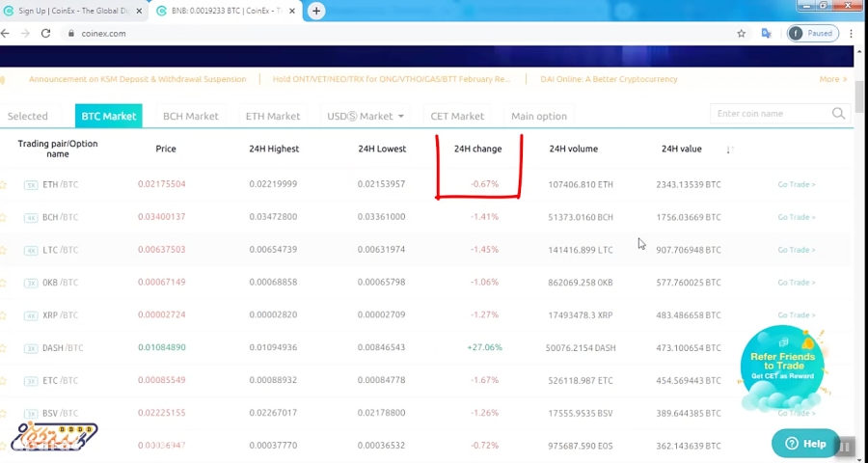Click Go Trade for LTC/BTC
Screen dimensions: 868x463
click(796, 250)
